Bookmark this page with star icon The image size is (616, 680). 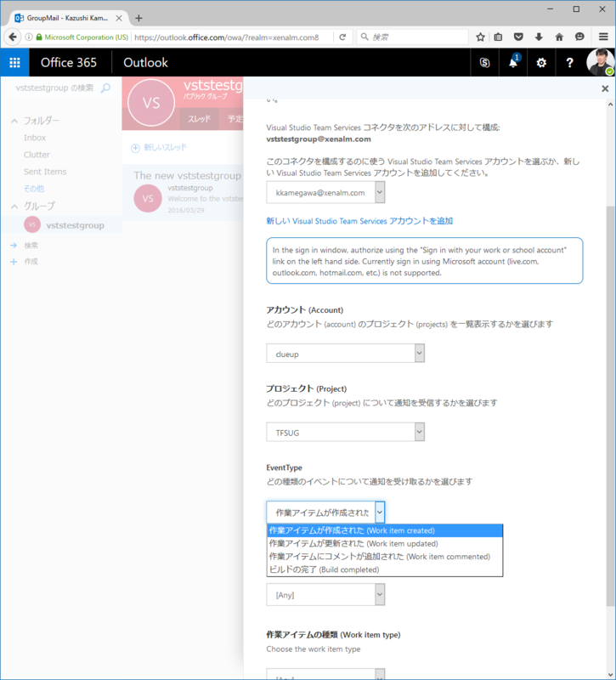coord(480,37)
